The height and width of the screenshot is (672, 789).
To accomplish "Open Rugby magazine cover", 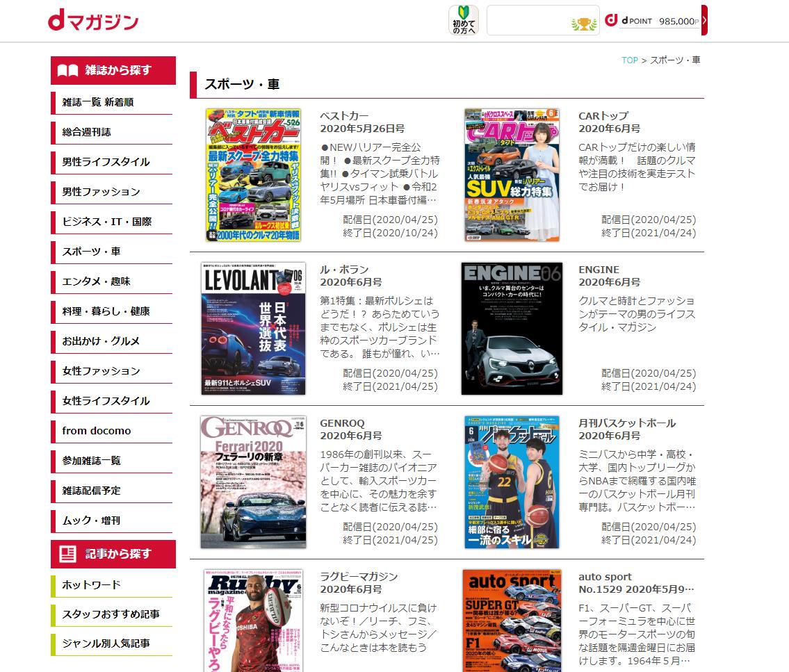I will click(253, 621).
